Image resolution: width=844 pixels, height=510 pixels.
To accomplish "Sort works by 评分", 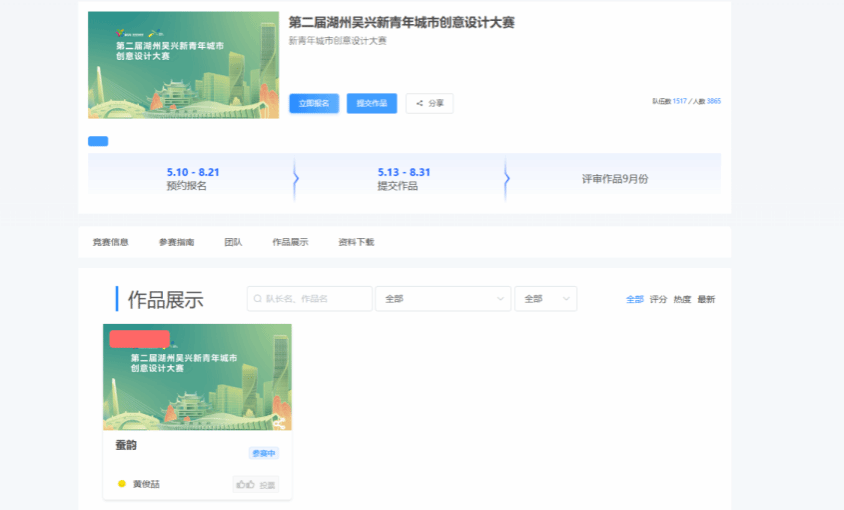I will tap(658, 299).
